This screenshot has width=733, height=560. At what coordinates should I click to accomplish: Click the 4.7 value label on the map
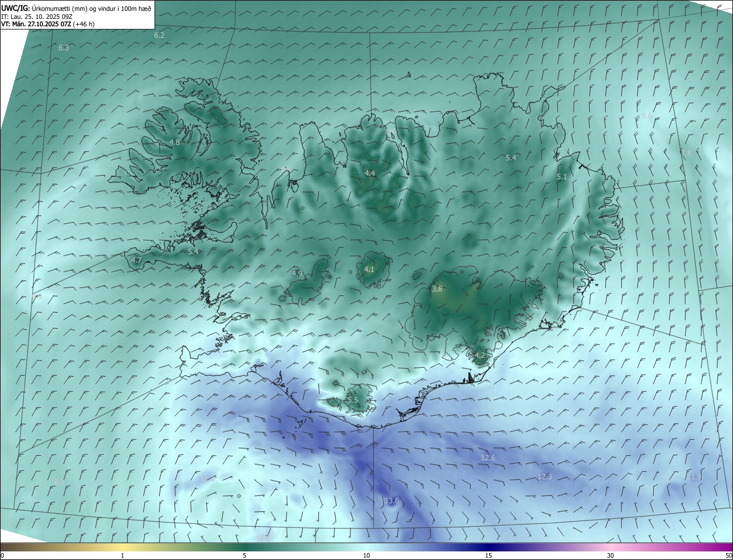point(136,260)
